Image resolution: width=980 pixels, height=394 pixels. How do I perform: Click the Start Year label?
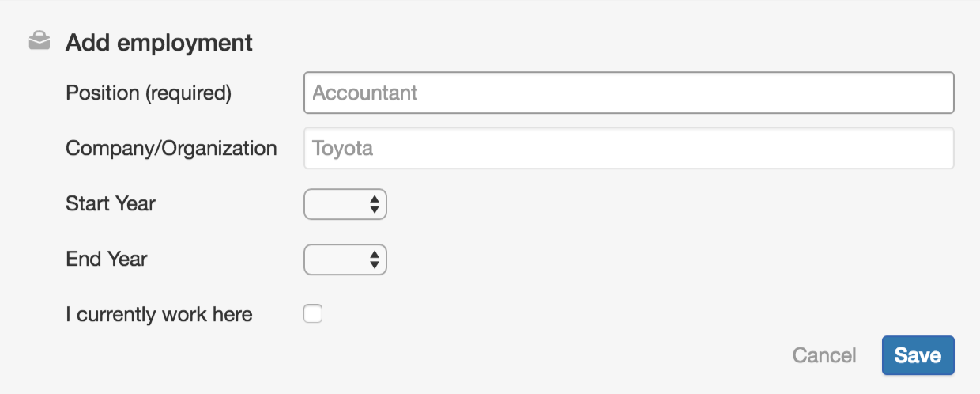click(x=111, y=203)
